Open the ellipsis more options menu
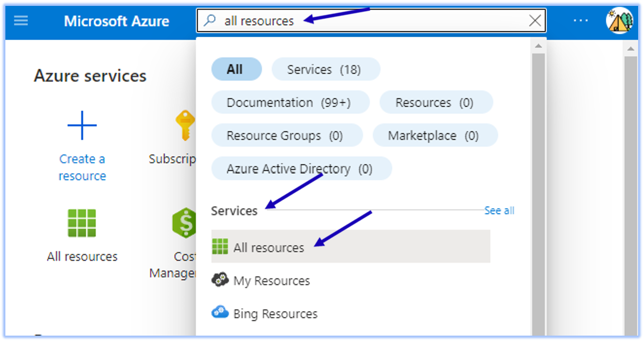 coord(580,21)
